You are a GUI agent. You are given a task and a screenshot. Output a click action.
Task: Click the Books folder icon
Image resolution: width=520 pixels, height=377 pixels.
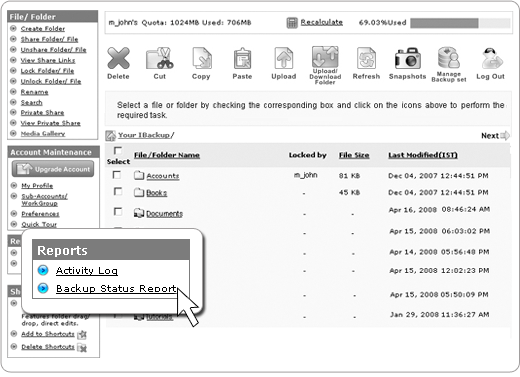pos(139,192)
